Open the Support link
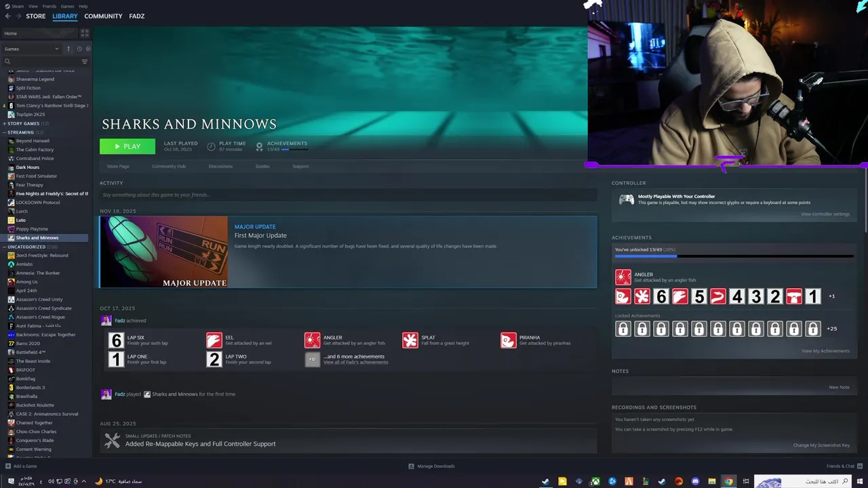Image resolution: width=868 pixels, height=488 pixels. pyautogui.click(x=300, y=166)
